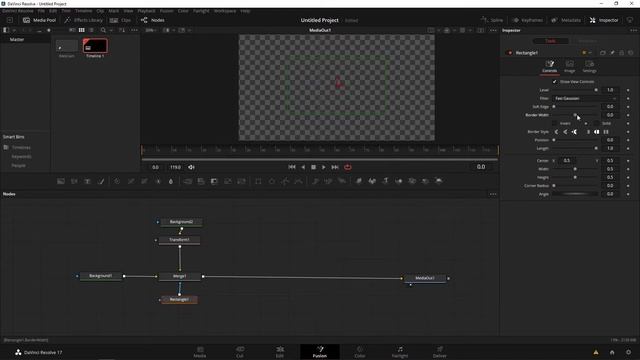Switch to Image tab in Inspector

pyautogui.click(x=569, y=66)
